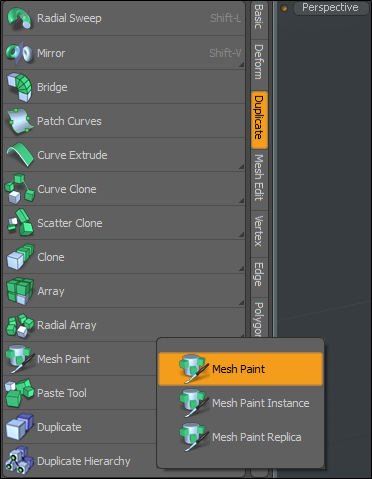Click the Radial Array icon
This screenshot has width=372, height=479.
tap(20, 325)
